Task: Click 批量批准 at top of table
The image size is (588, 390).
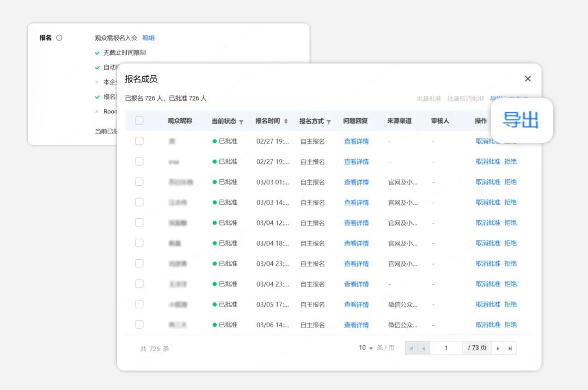Action: point(428,99)
